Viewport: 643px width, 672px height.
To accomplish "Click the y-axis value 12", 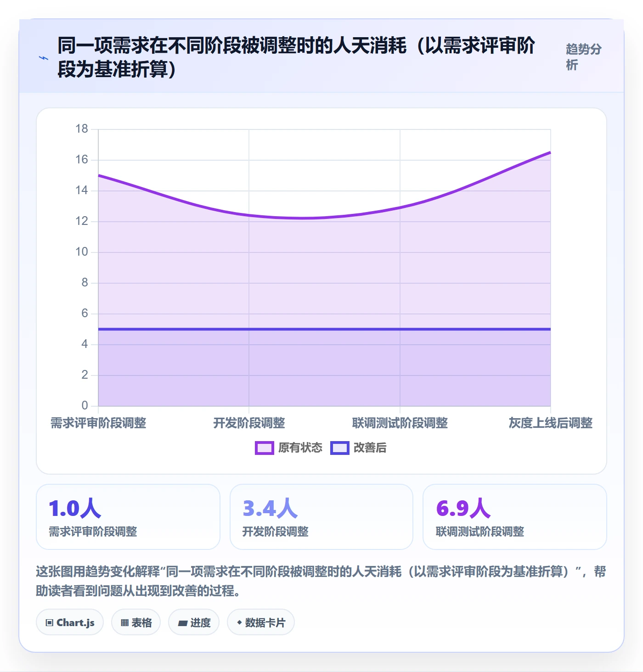I will pyautogui.click(x=82, y=221).
